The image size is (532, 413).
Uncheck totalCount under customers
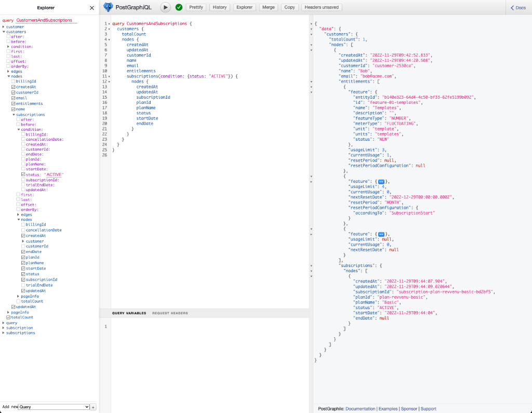8,317
